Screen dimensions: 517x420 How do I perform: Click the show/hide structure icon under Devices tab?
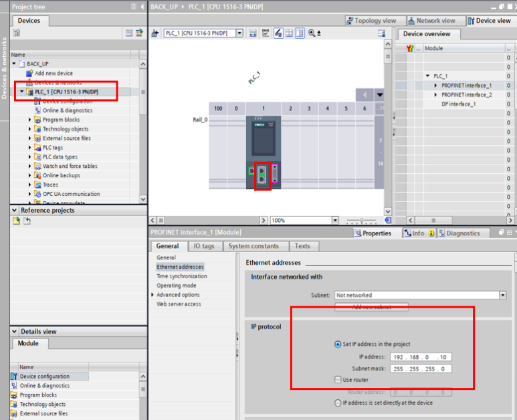coord(17,33)
